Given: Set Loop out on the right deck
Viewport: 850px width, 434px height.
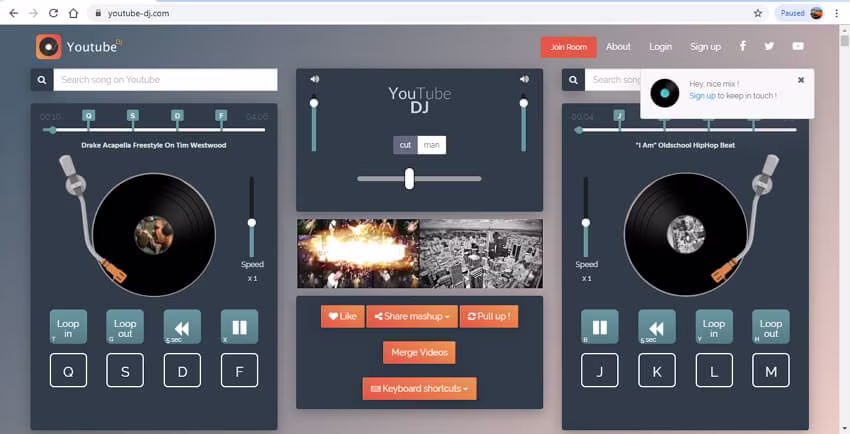Looking at the screenshot, I should (771, 327).
